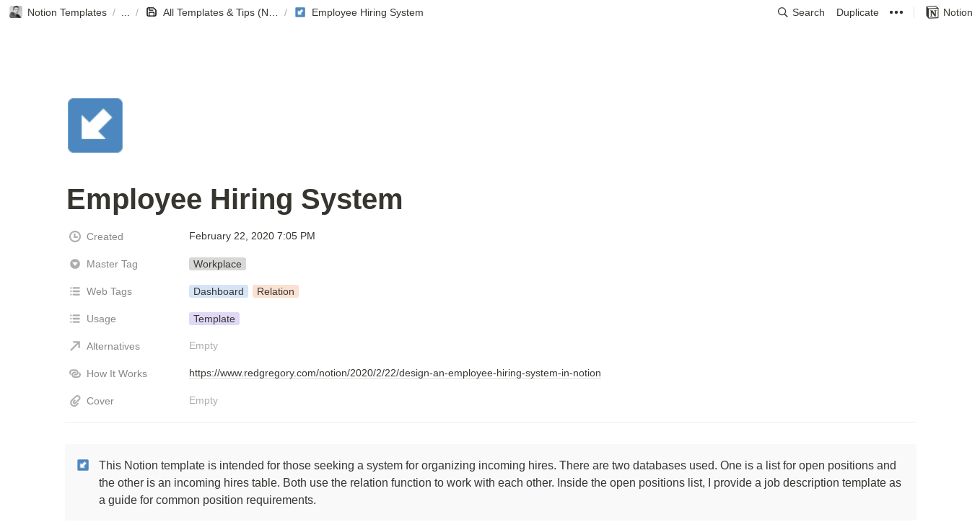The image size is (980, 522).
Task: Click the paperclip icon beside Cover
Action: (x=75, y=401)
